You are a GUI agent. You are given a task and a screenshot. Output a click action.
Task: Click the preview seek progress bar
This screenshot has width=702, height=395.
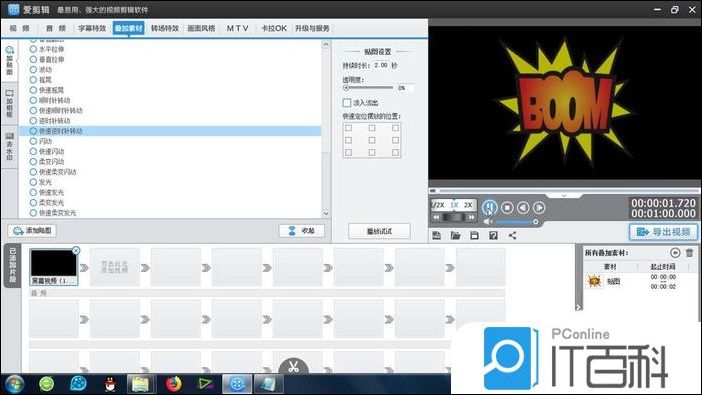(564, 190)
